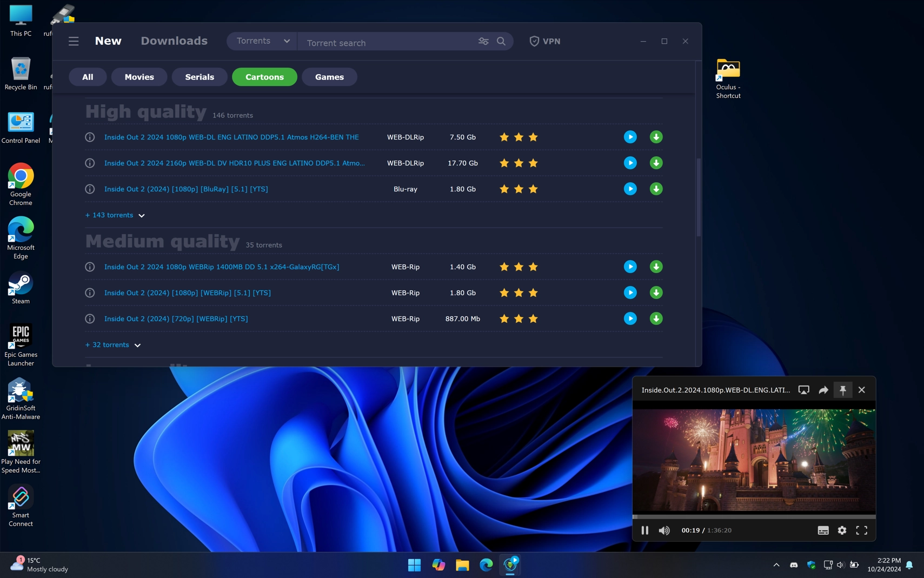Download the Inside Out 2 2160p torrent
The image size is (924, 578).
point(656,163)
